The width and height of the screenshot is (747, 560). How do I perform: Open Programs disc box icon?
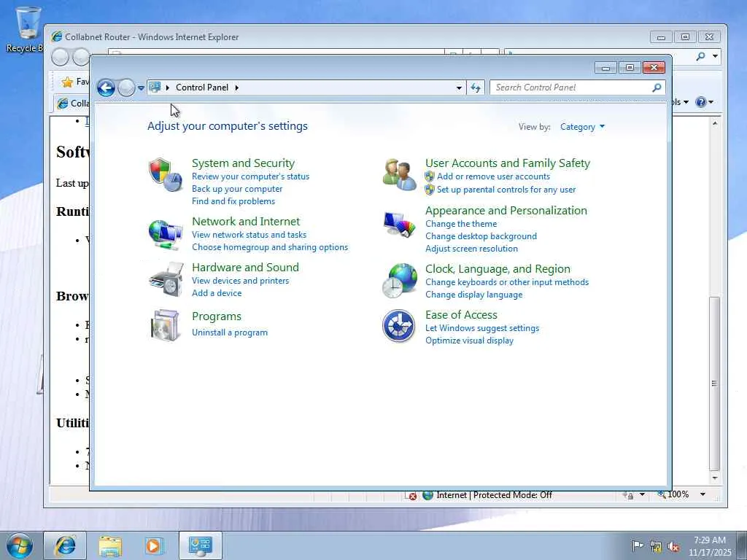(x=166, y=325)
